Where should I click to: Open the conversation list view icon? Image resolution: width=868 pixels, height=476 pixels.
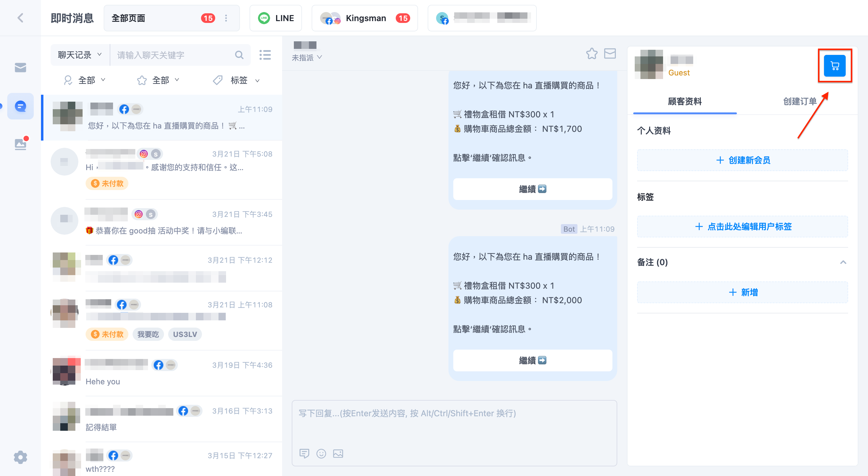265,55
